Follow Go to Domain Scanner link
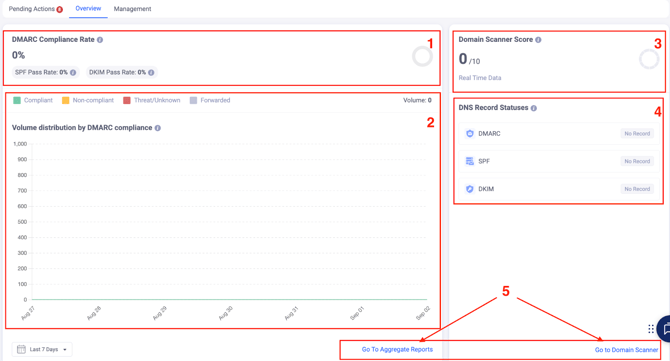The height and width of the screenshot is (361, 670). tap(626, 350)
